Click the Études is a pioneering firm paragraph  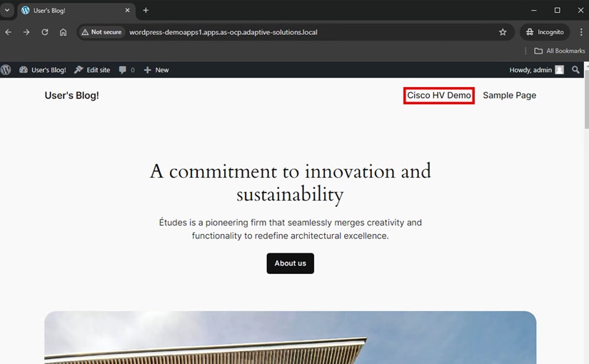tap(291, 229)
